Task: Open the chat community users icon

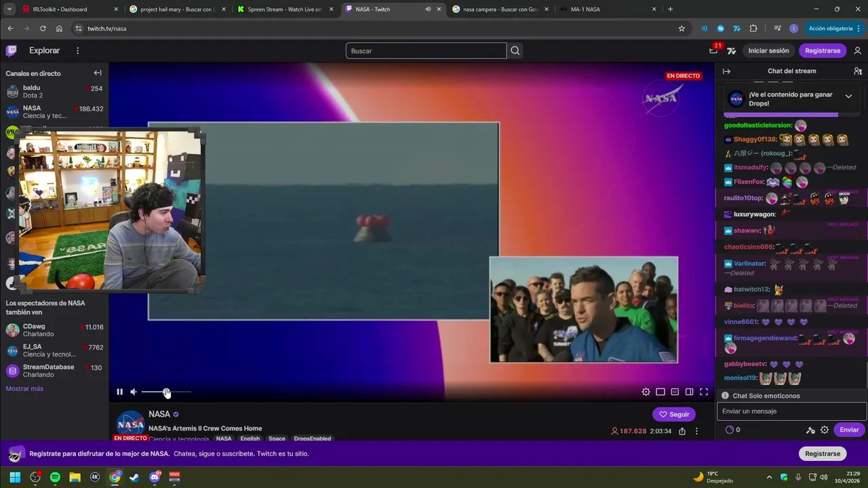Action: pos(858,71)
